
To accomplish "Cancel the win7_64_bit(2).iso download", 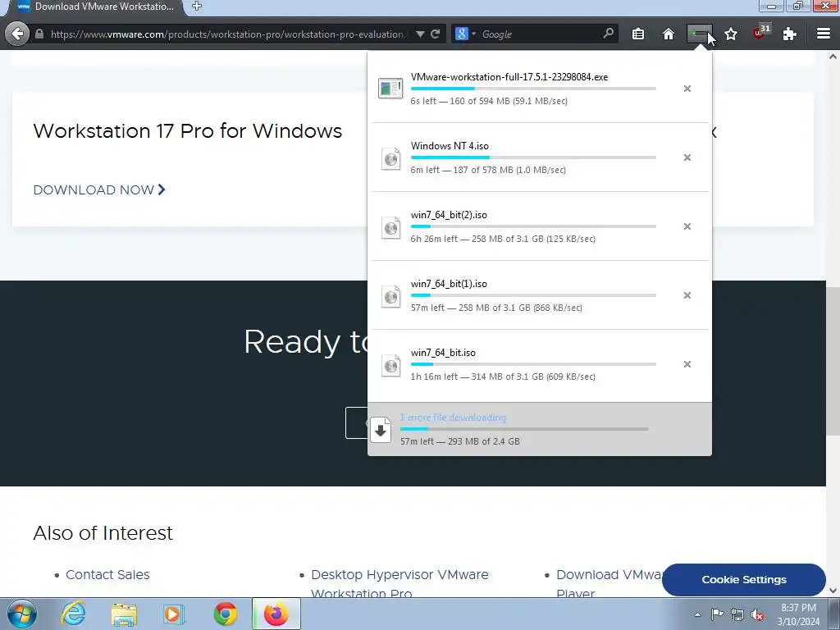I will tap(687, 226).
